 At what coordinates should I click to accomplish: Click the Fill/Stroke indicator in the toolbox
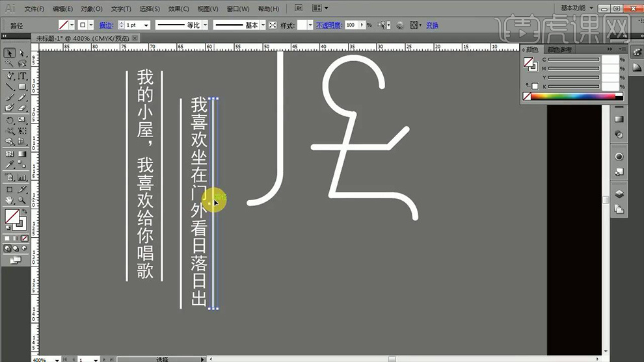(14, 218)
